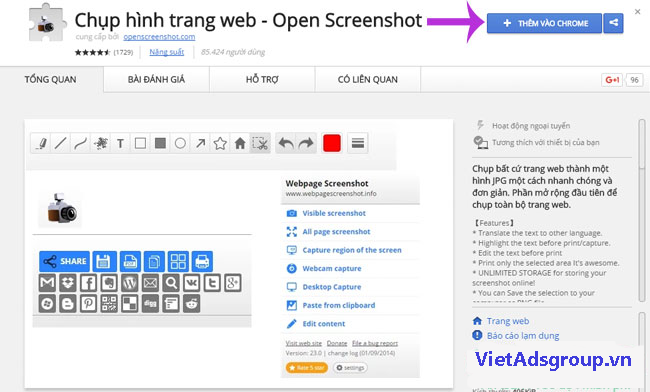Screen dimensions: 650x392
Task: Choose Edit content option
Action: coord(350,324)
